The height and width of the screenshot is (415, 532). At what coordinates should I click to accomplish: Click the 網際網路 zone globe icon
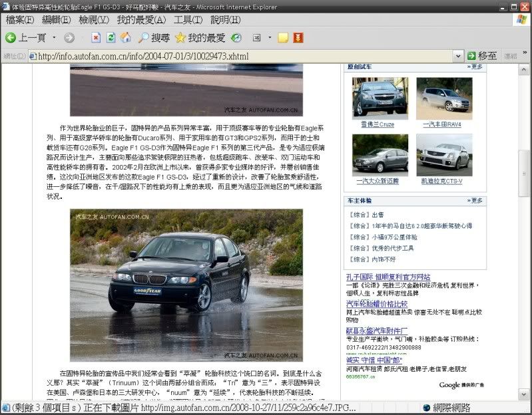tap(427, 408)
